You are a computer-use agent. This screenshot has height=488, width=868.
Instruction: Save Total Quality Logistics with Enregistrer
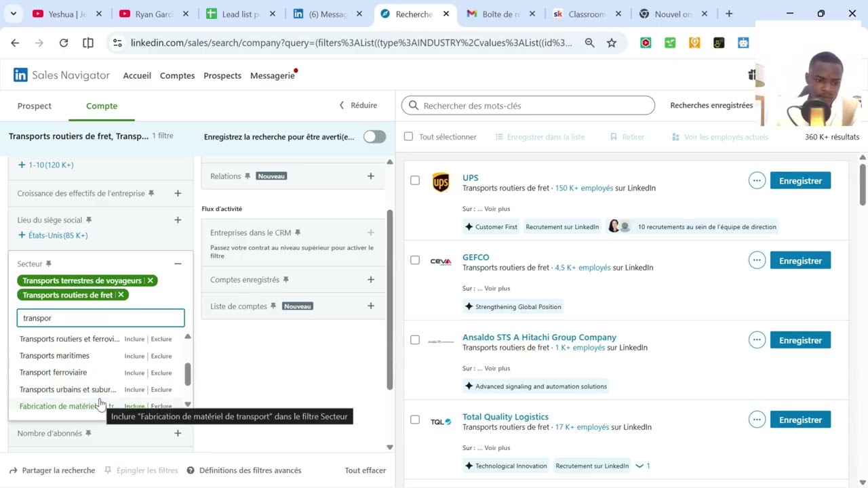tap(800, 420)
